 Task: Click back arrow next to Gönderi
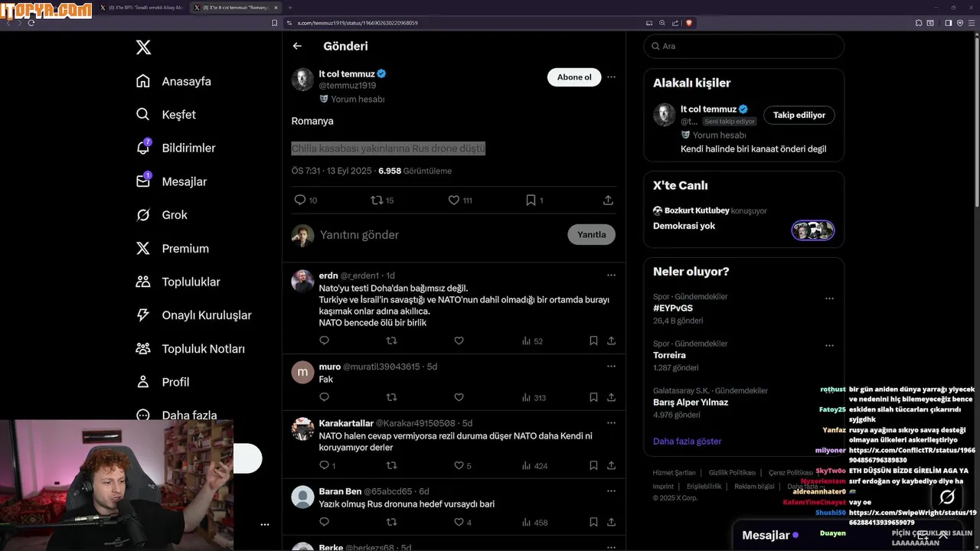pyautogui.click(x=297, y=46)
